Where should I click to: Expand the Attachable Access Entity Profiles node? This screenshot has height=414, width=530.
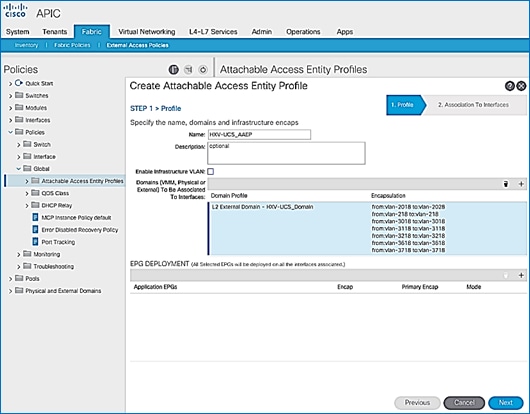click(27, 181)
